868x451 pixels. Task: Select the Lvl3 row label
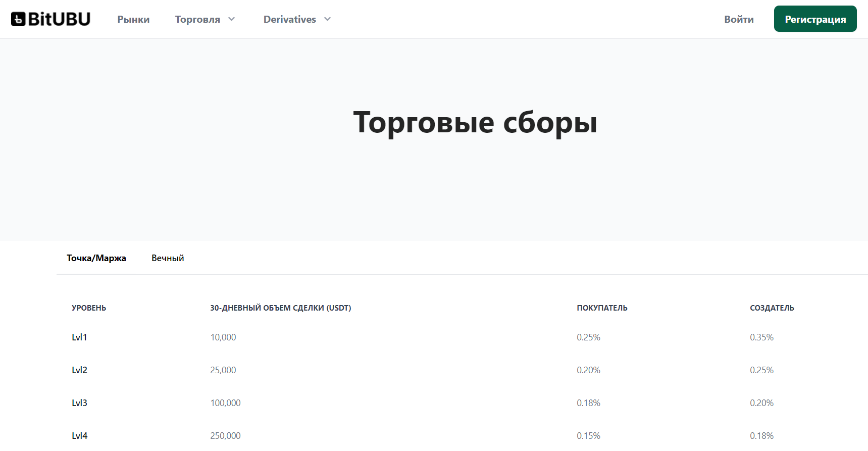[x=79, y=403]
